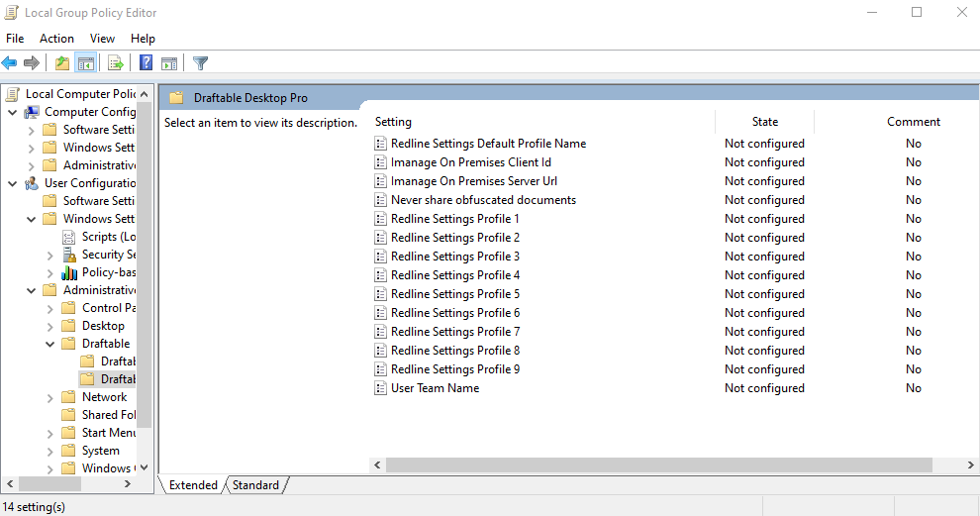This screenshot has width=980, height=516.
Task: Open the Action menu
Action: point(56,39)
